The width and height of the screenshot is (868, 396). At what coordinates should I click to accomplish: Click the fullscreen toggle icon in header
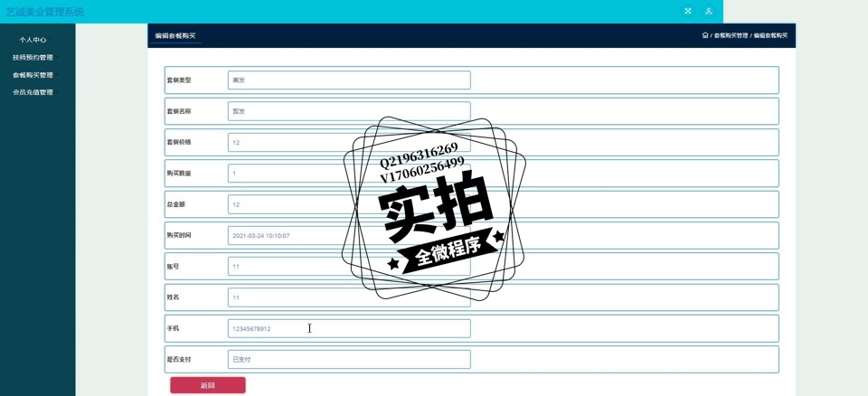coord(688,12)
